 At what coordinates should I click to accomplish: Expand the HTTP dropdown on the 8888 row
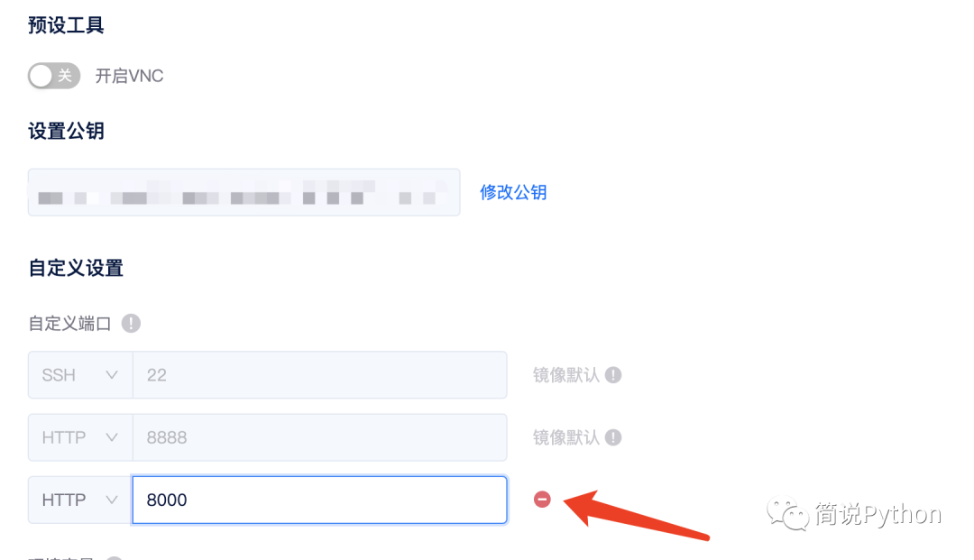(x=79, y=437)
